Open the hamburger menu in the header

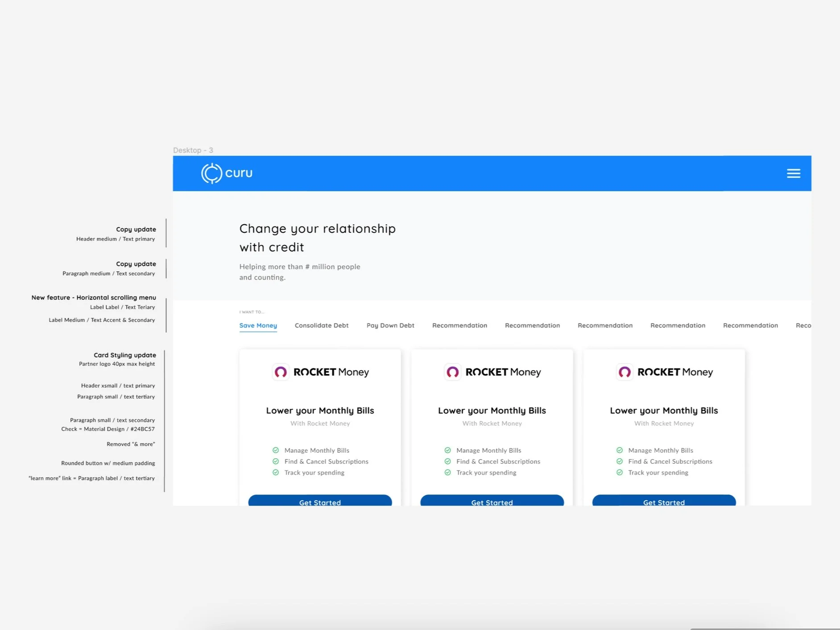[x=793, y=173]
